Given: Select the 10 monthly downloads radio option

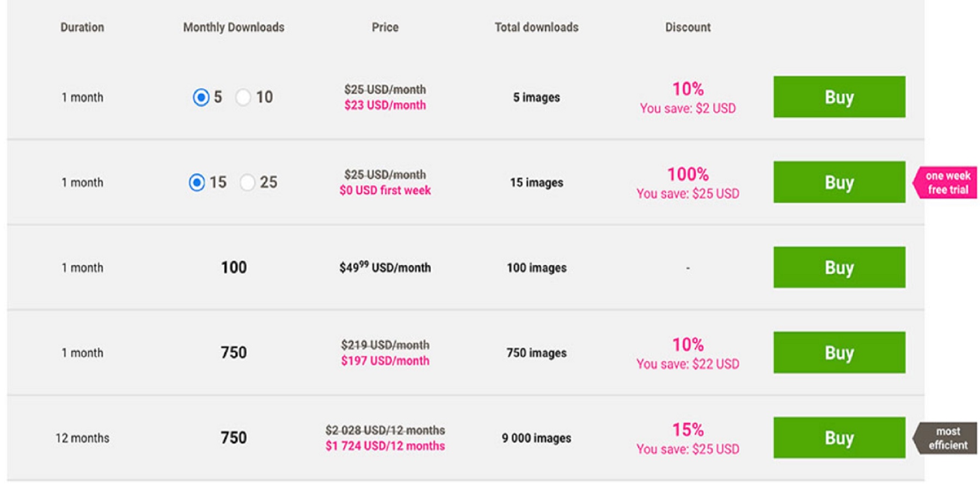Looking at the screenshot, I should click(243, 97).
